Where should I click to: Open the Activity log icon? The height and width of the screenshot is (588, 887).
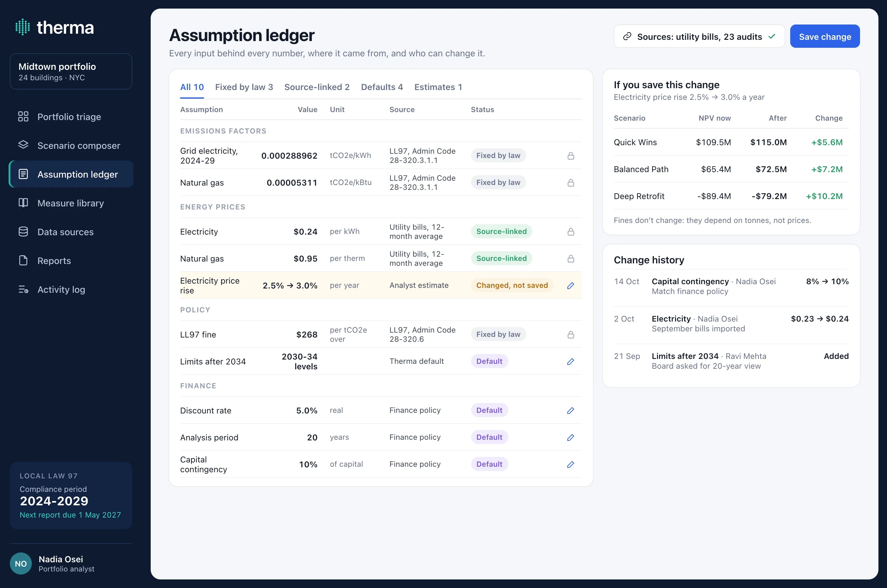23,289
